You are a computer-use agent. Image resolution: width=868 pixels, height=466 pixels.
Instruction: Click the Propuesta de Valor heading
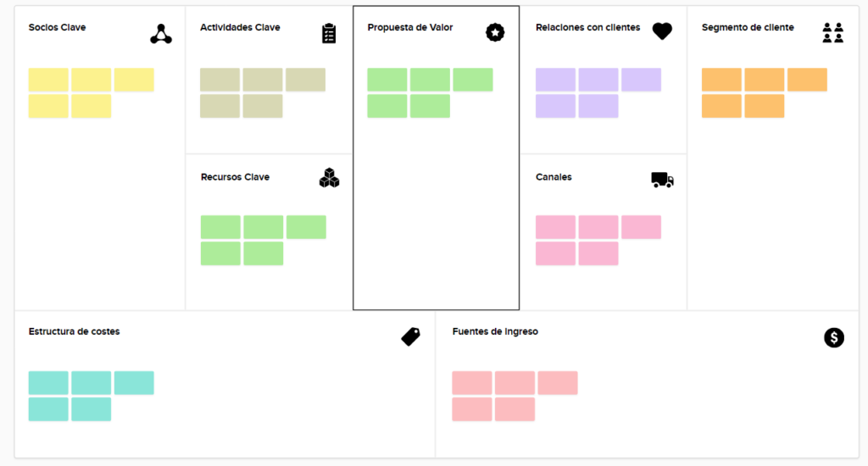[x=410, y=28]
